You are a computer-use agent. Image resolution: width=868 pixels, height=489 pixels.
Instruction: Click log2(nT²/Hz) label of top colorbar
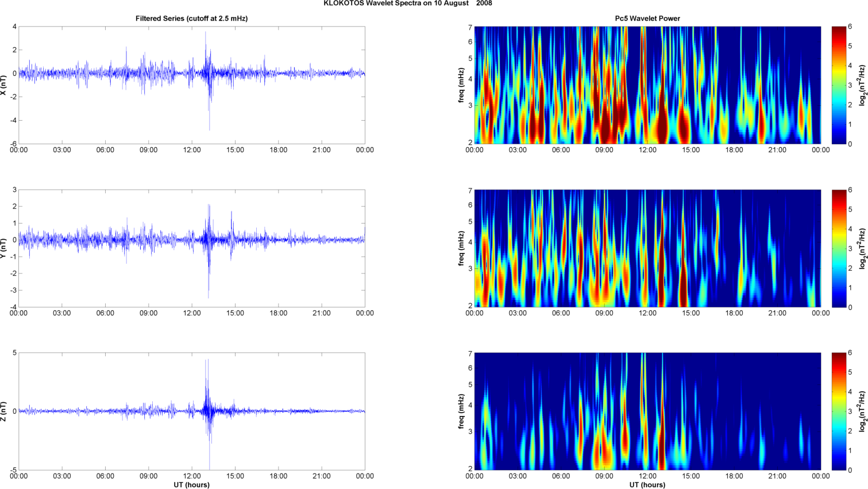tap(862, 85)
